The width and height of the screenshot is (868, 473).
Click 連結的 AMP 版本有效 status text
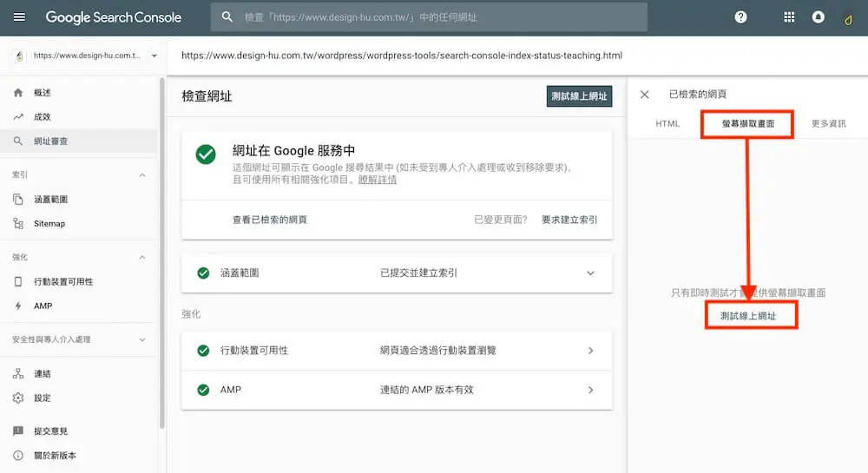427,390
